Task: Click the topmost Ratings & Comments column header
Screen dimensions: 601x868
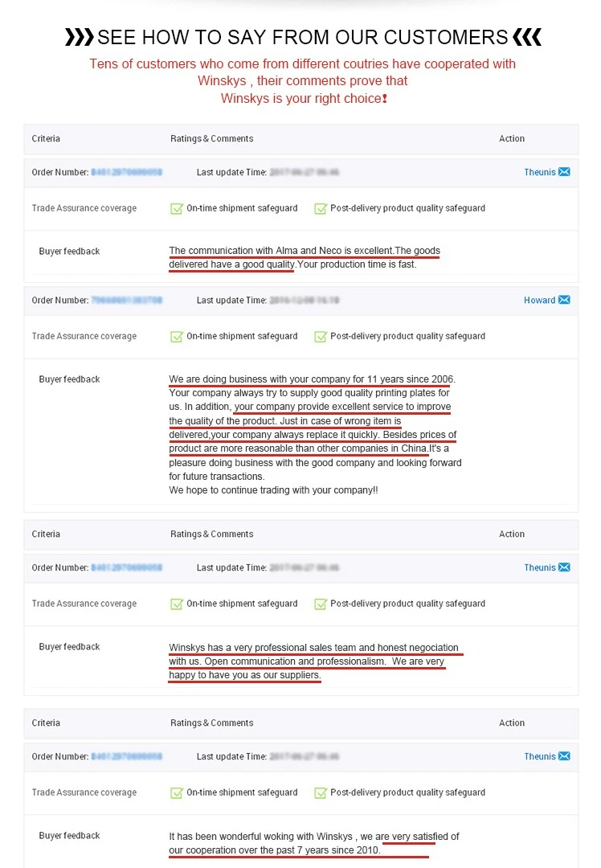Action: [211, 139]
